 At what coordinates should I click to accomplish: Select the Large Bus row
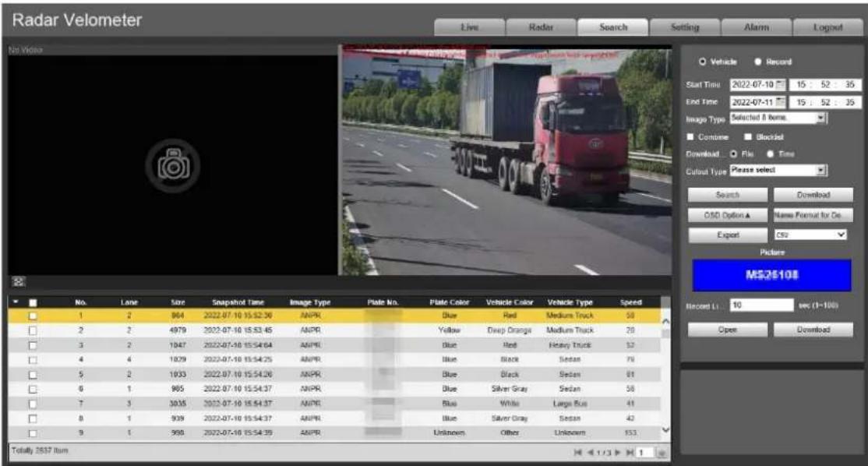(x=333, y=404)
